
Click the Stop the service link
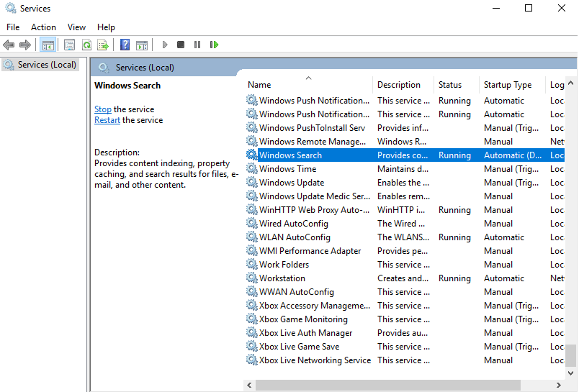[103, 109]
